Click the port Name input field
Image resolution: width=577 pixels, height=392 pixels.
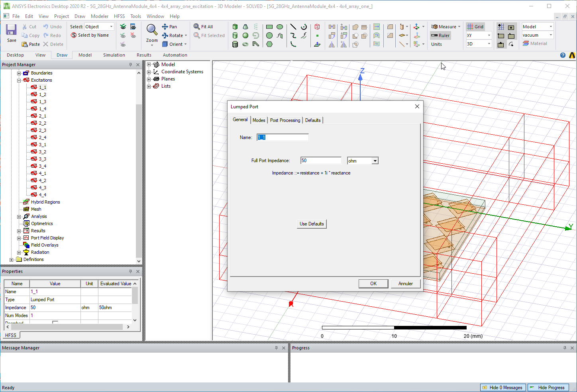[283, 137]
